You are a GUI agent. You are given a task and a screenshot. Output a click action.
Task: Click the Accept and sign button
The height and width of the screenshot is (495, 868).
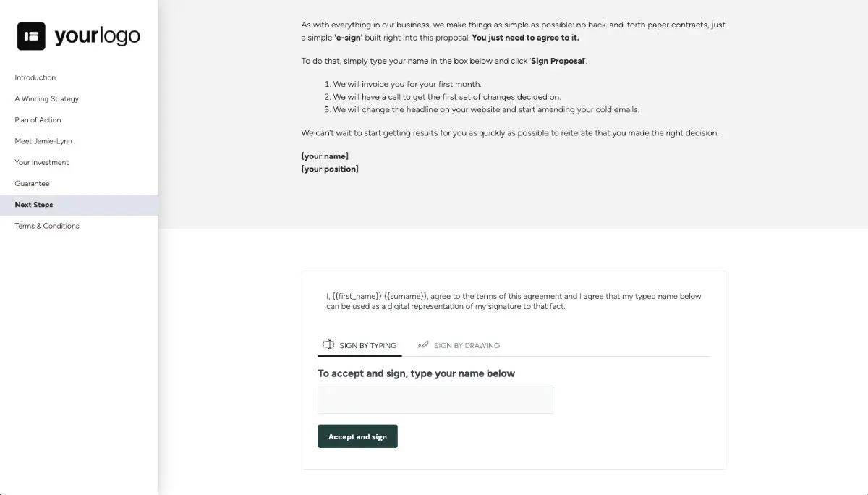pyautogui.click(x=357, y=436)
